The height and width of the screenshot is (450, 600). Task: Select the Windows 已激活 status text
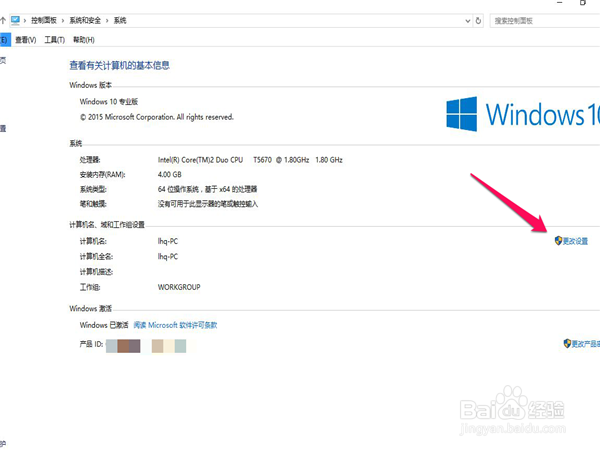tap(104, 325)
